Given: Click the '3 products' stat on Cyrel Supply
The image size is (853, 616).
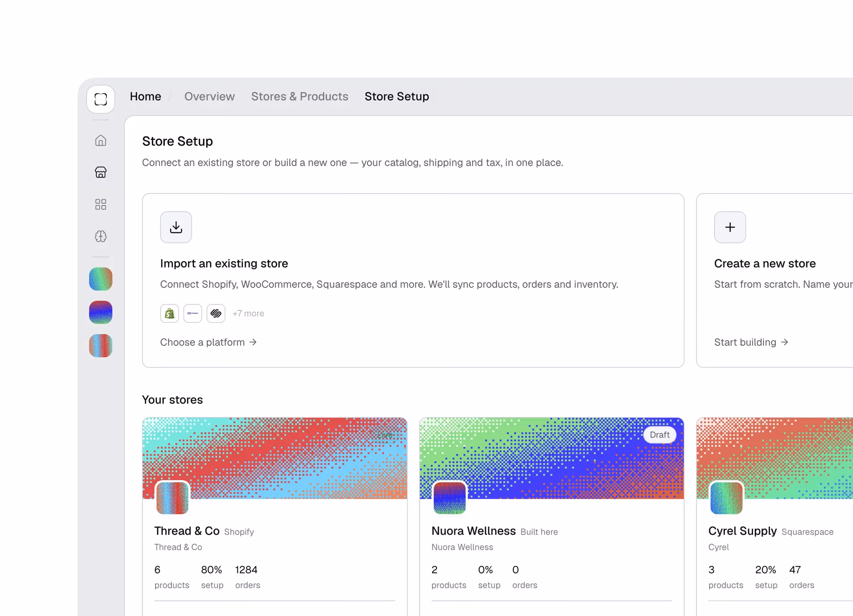Looking at the screenshot, I should (726, 577).
